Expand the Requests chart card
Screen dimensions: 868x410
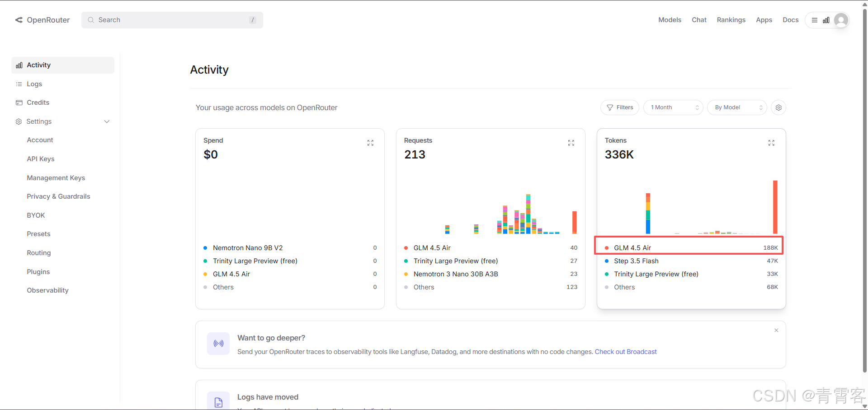tap(571, 143)
